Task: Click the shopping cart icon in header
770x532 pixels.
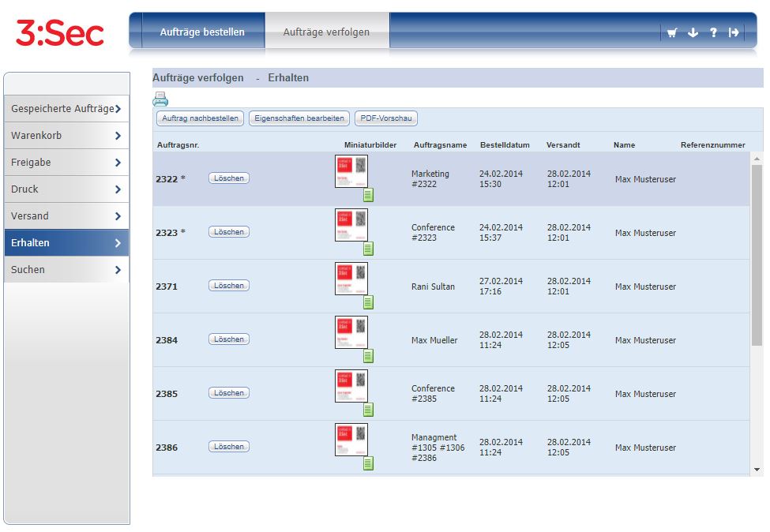Action: pos(672,32)
